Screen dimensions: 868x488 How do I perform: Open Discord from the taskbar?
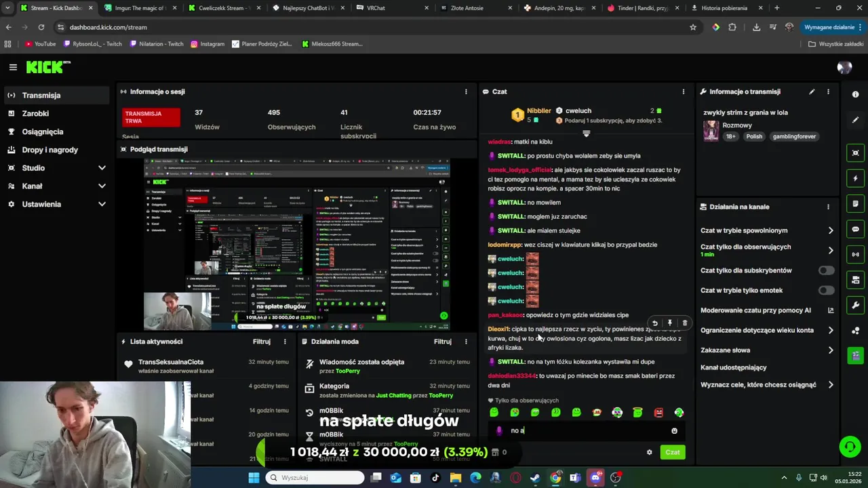[x=595, y=478]
